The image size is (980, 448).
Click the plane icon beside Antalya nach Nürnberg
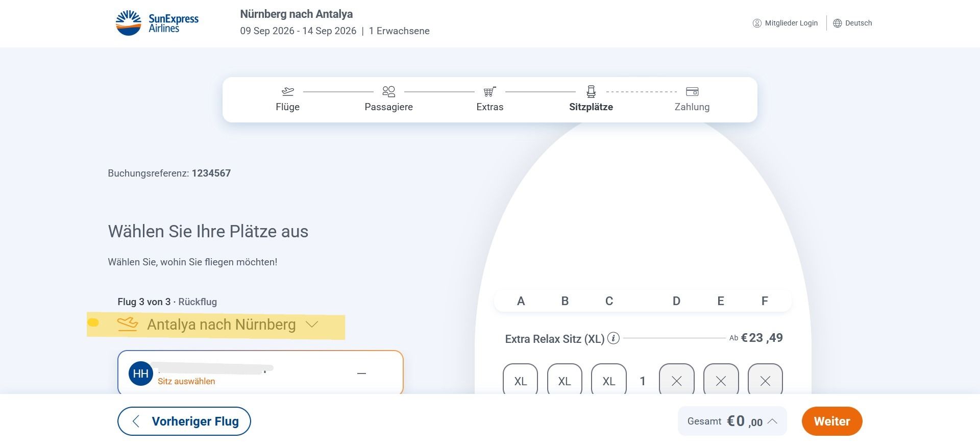(128, 325)
